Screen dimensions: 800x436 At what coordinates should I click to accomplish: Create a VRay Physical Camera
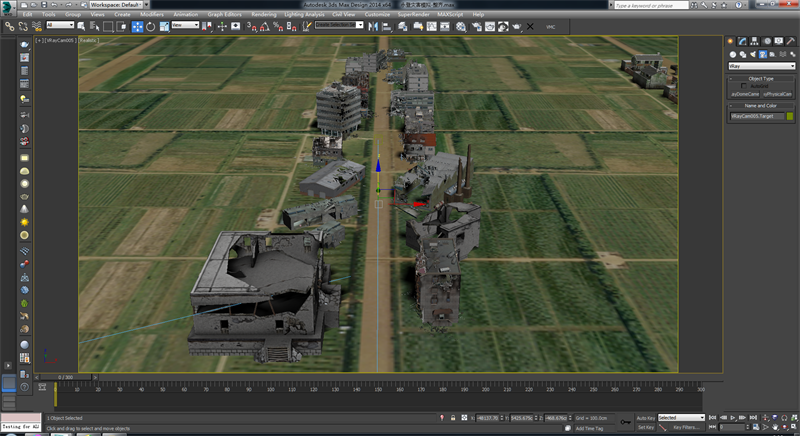[x=779, y=93]
